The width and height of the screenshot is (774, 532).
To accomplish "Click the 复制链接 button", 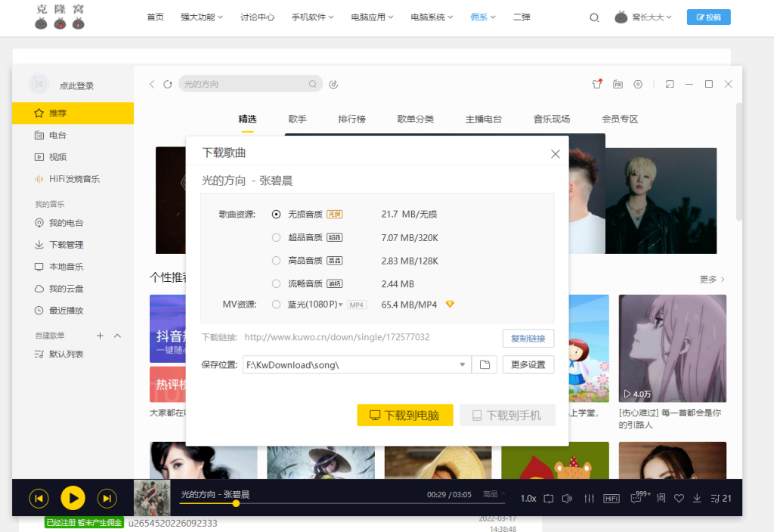I will click(x=528, y=339).
